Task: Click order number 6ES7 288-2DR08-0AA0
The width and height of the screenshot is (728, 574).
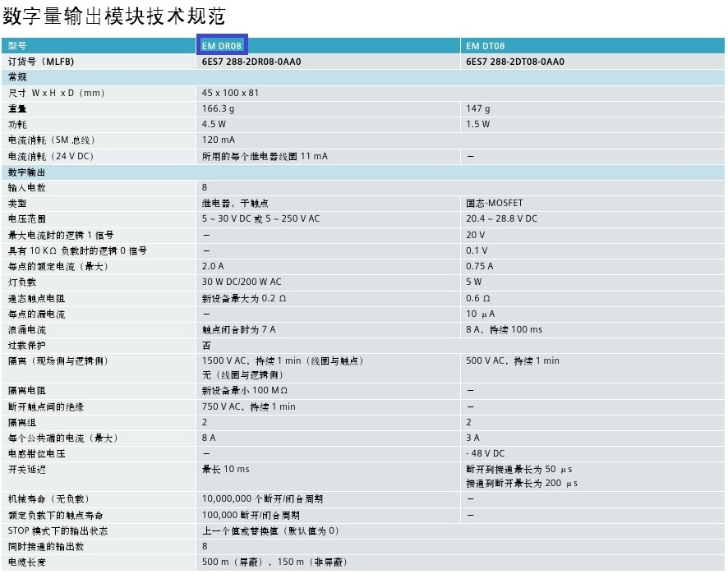Action: click(x=251, y=62)
